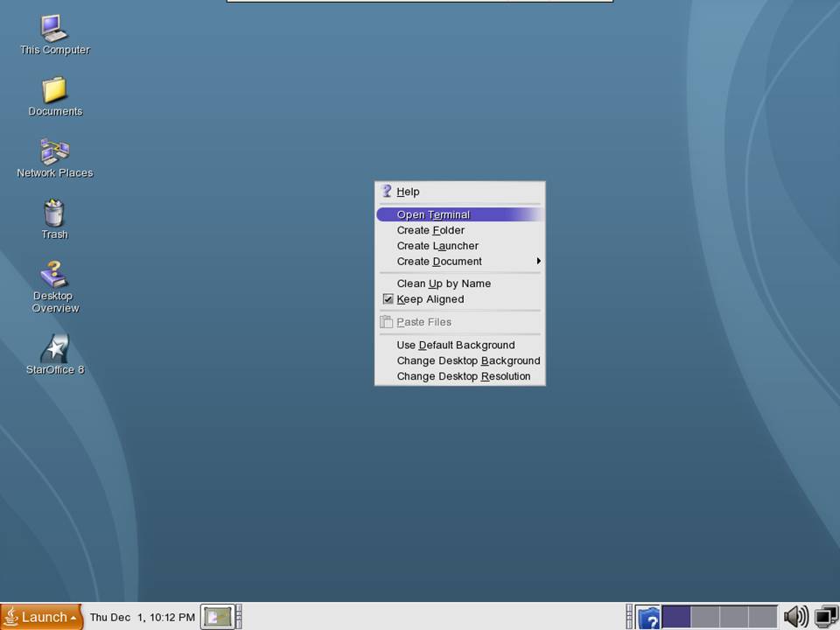The width and height of the screenshot is (840, 630).
Task: Toggle the Keep Aligned checkbox
Action: (459, 299)
